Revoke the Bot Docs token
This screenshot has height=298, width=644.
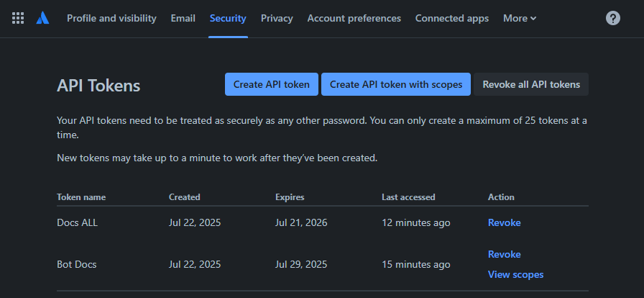(x=504, y=254)
